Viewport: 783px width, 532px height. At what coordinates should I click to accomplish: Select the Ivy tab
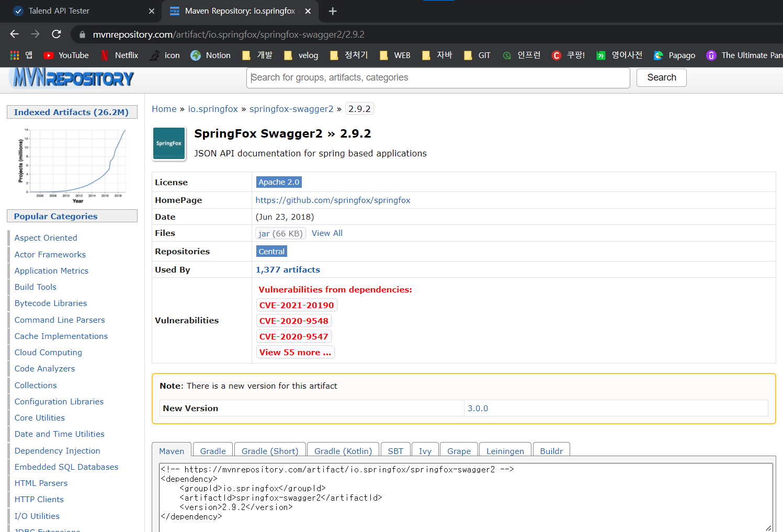pyautogui.click(x=425, y=451)
